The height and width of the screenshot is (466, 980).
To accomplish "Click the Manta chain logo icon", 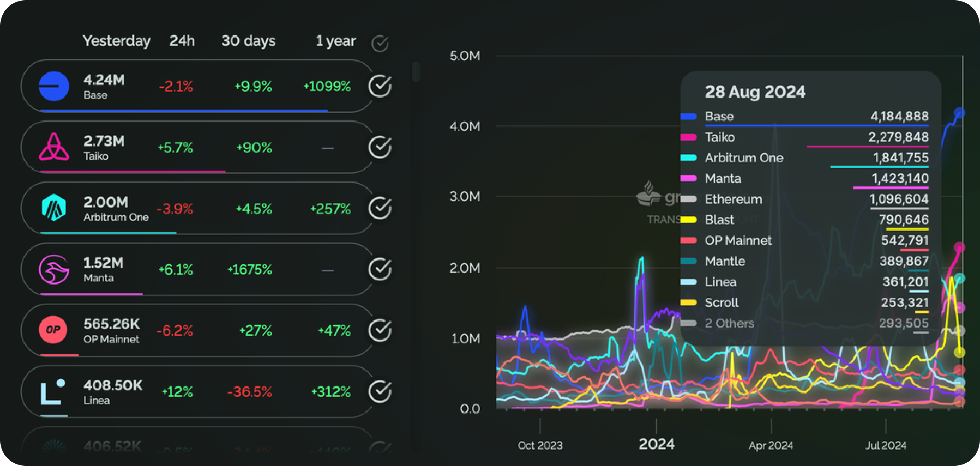I will tap(54, 269).
